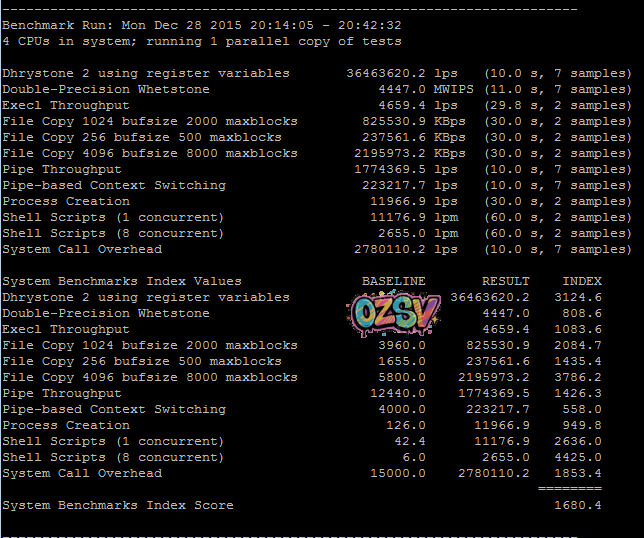Viewport: 644px width, 538px height.
Task: Click the INDEX column header
Action: point(582,281)
